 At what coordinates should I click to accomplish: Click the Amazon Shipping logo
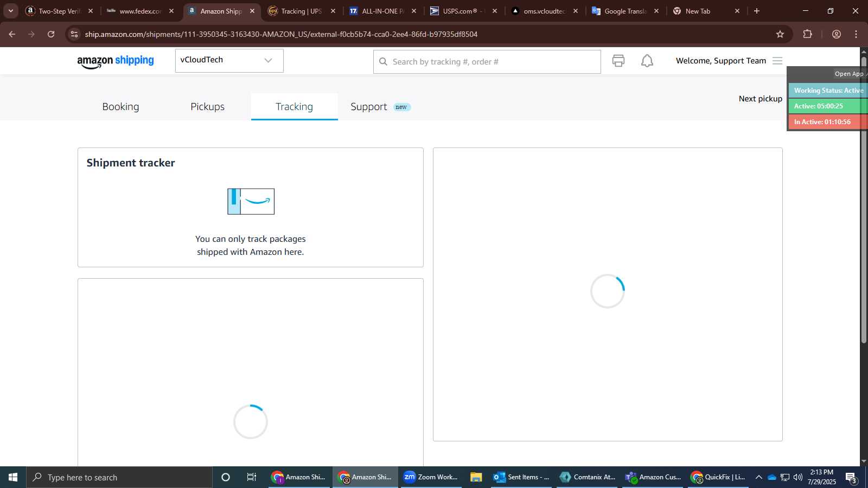point(116,61)
